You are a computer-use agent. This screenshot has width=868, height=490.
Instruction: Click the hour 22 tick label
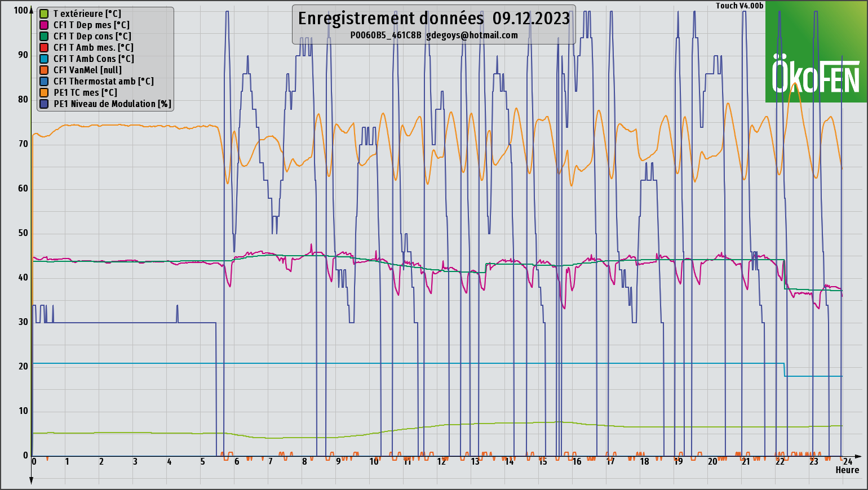point(780,461)
